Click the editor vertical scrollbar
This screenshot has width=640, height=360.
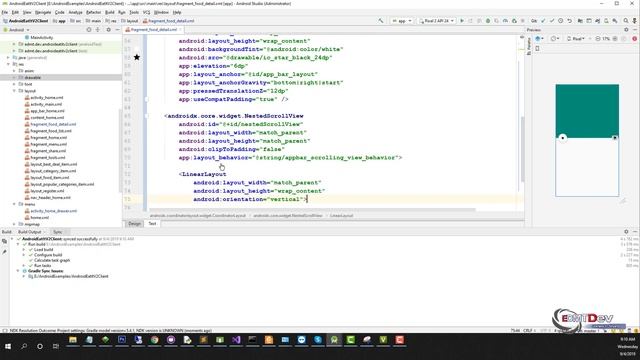point(522,149)
